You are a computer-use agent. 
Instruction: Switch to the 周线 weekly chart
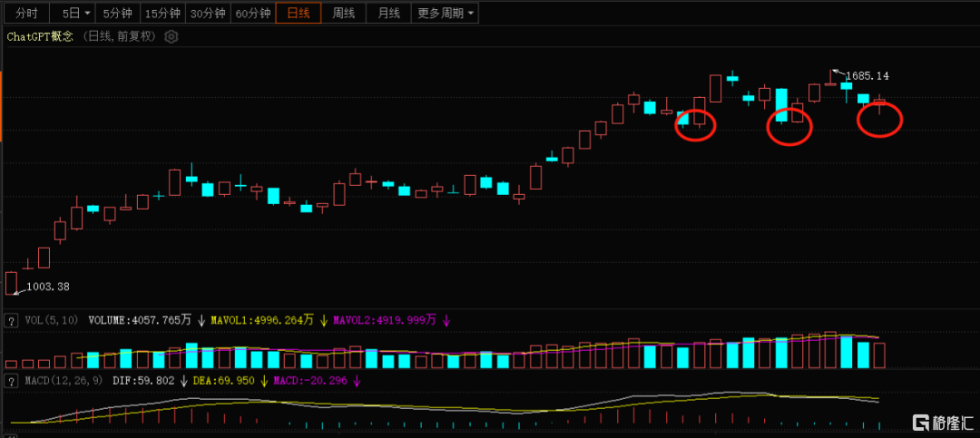click(344, 13)
